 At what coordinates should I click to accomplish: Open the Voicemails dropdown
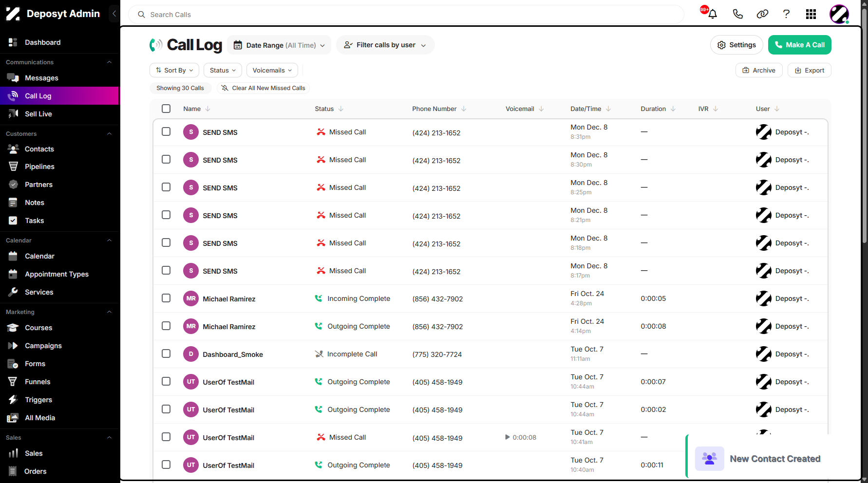click(x=272, y=70)
